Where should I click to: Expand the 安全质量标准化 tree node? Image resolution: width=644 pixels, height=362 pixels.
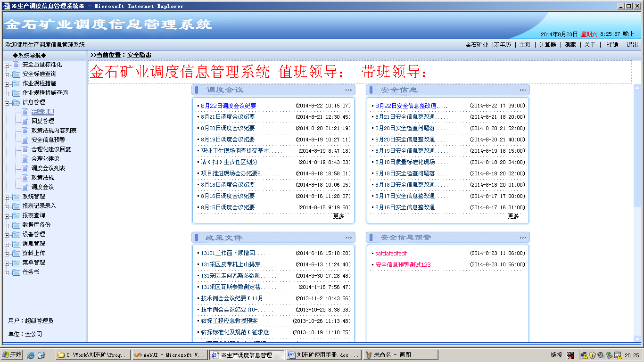7,65
